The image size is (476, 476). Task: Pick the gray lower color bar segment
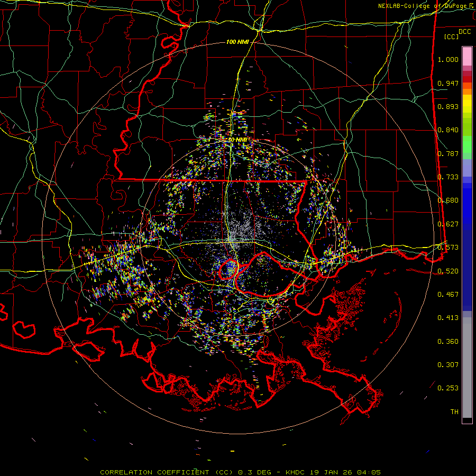click(x=467, y=368)
